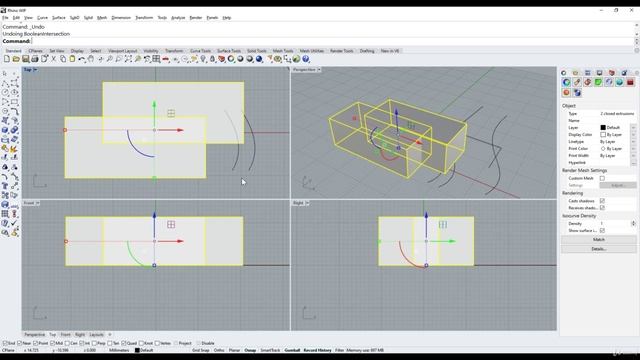Open the Display Color dropdown
Image resolution: width=640 pixels, height=360 pixels.
[x=633, y=135]
